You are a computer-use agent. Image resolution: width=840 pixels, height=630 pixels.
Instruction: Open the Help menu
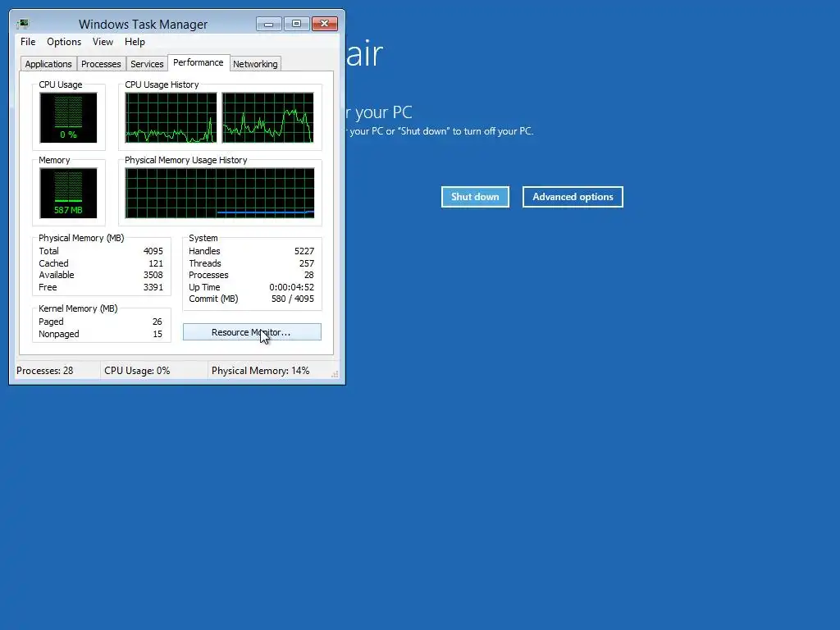pyautogui.click(x=135, y=42)
